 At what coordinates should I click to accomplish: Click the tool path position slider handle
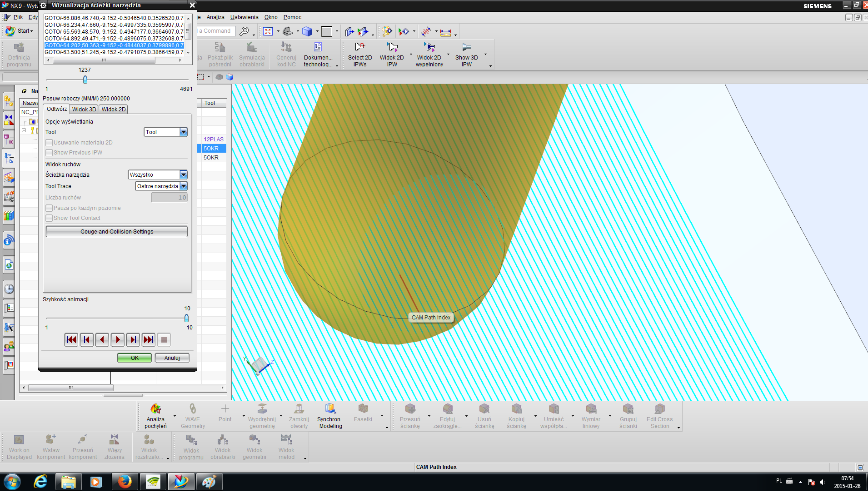[85, 80]
